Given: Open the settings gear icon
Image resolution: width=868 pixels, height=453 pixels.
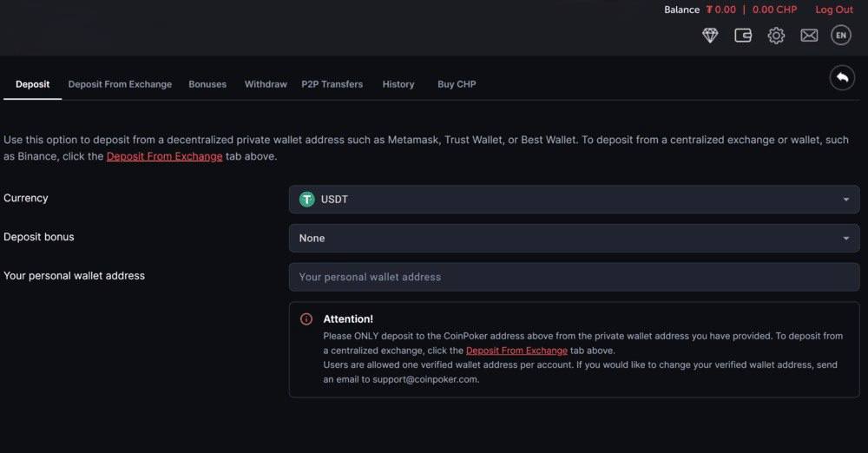Looking at the screenshot, I should (x=776, y=36).
